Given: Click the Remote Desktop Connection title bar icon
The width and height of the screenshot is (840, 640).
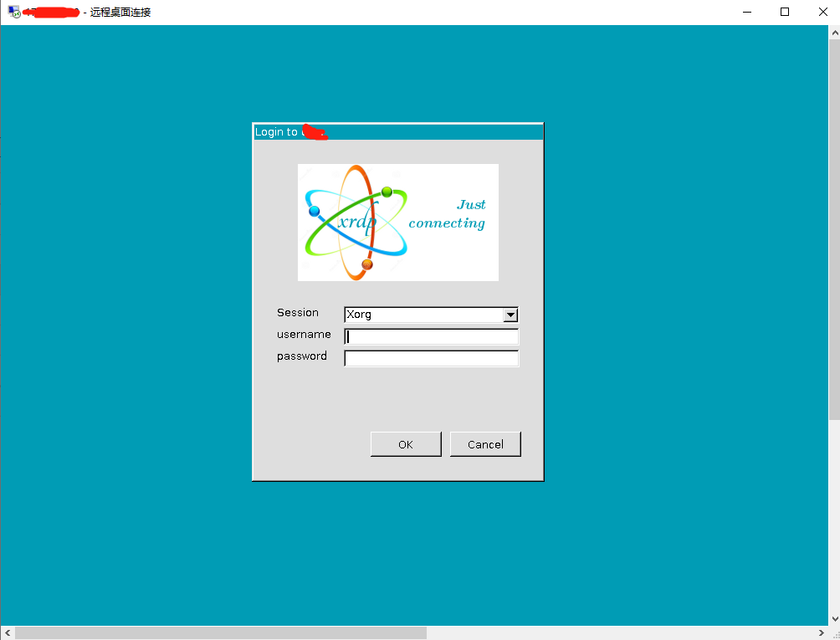Looking at the screenshot, I should click(x=14, y=12).
